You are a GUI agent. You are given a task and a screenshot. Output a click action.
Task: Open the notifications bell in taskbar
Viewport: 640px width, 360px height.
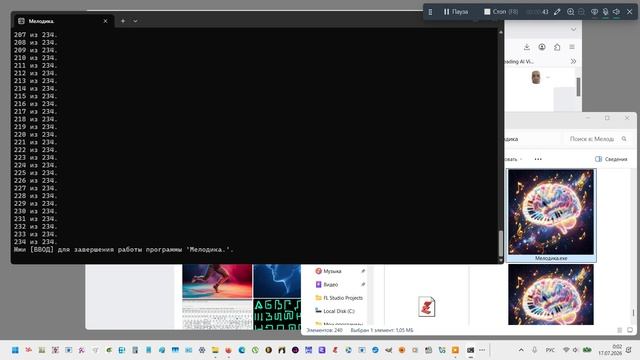click(629, 350)
